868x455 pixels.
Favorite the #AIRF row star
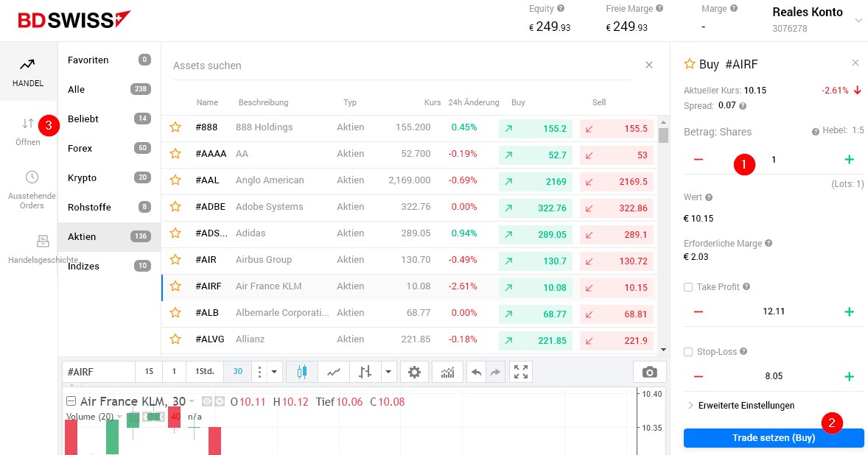pyautogui.click(x=175, y=286)
